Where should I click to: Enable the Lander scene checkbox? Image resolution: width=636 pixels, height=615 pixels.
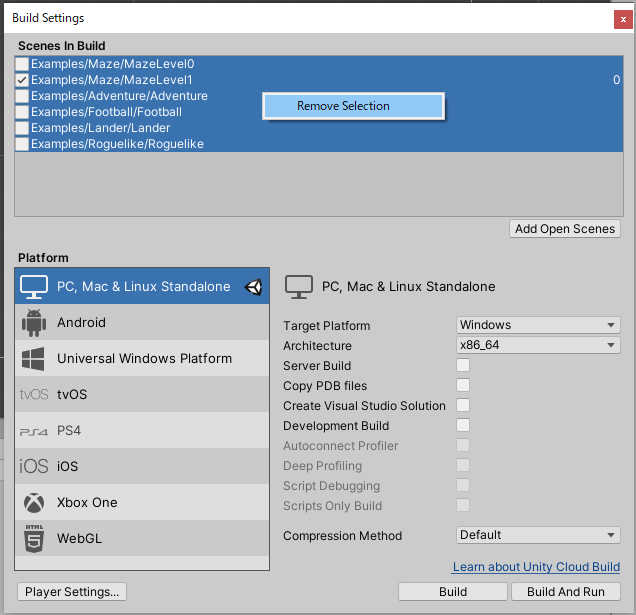tap(22, 128)
